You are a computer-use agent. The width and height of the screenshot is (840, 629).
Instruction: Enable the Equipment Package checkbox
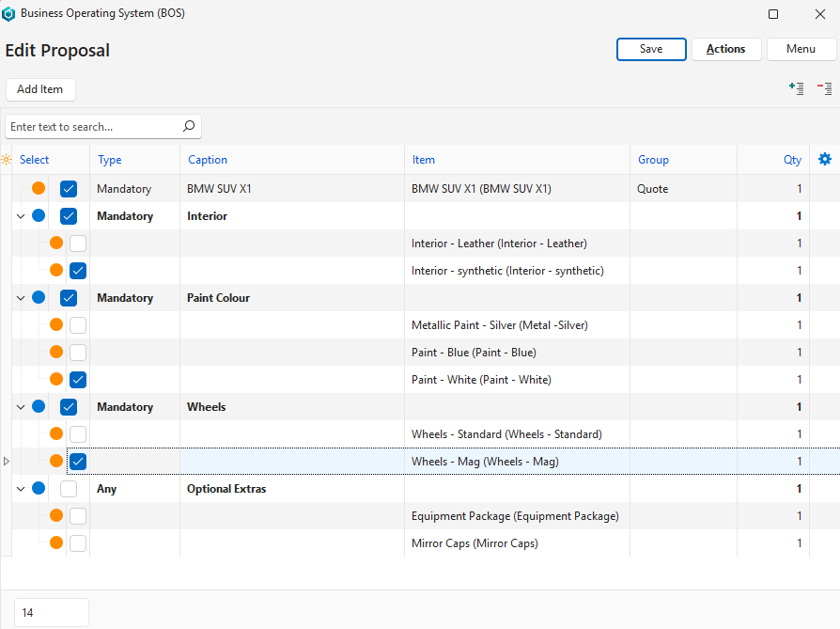78,516
